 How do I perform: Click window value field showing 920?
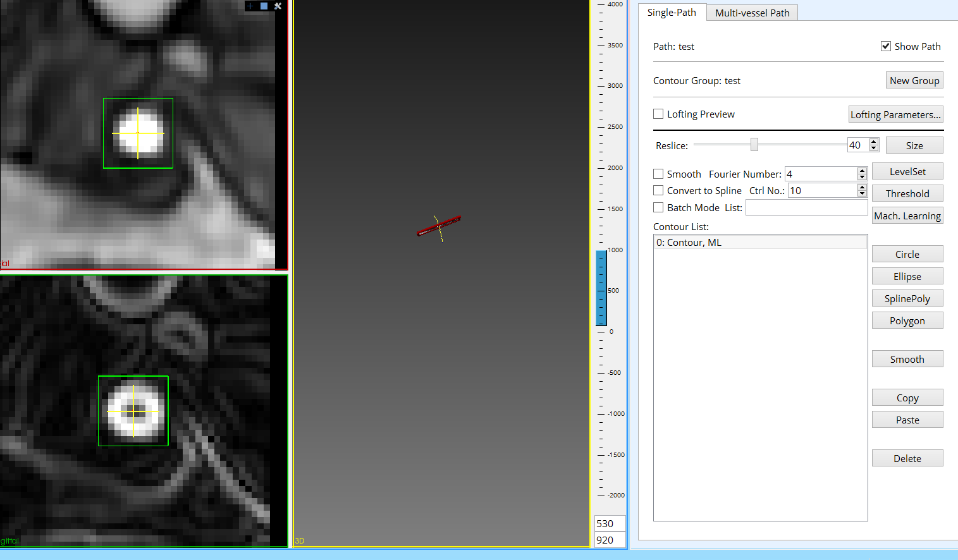pos(610,540)
